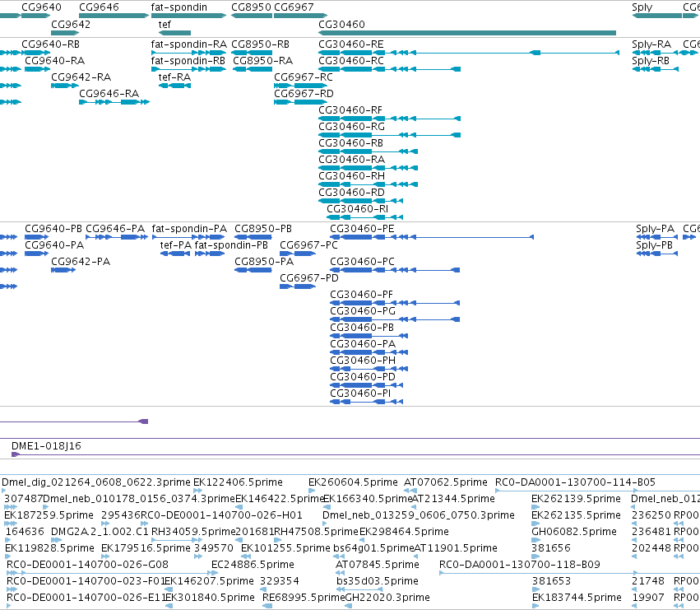
Task: Click protein Sply-PA
Action: pyautogui.click(x=655, y=229)
